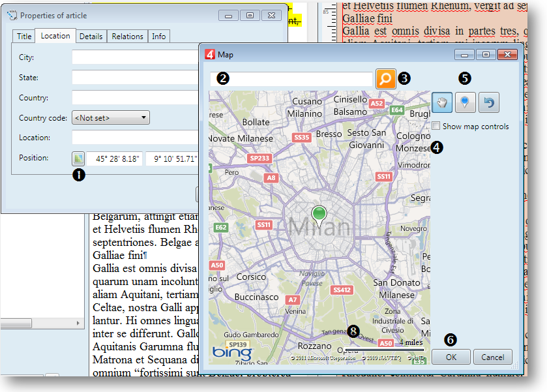Image resolution: width=547 pixels, height=392 pixels.
Task: Select the Info tab
Action: click(x=159, y=37)
